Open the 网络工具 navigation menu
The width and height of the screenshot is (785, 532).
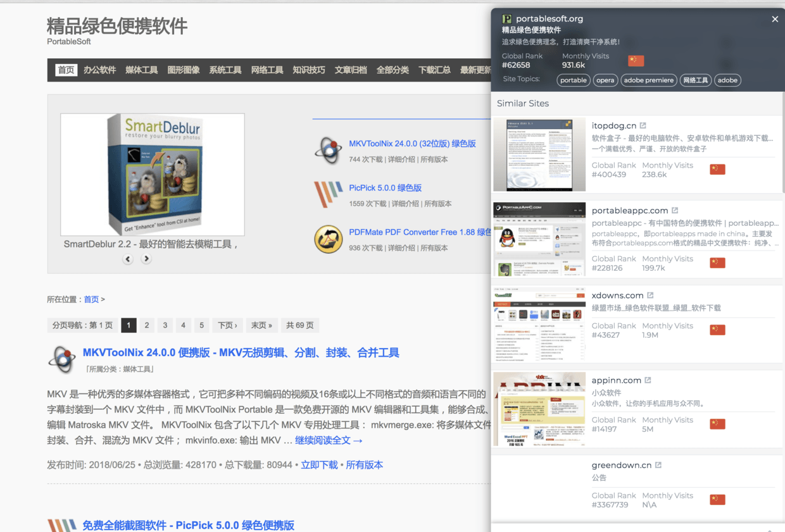[x=267, y=70]
